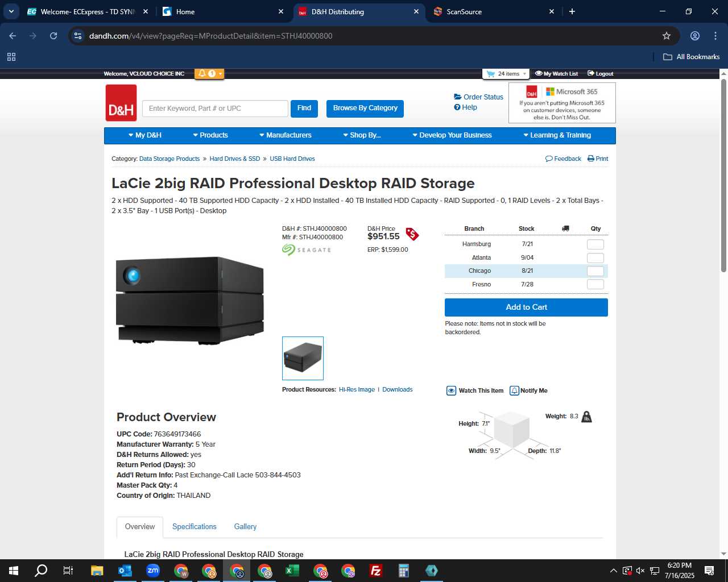The image size is (728, 582).
Task: Open My Watch List eye icon
Action: click(x=539, y=73)
